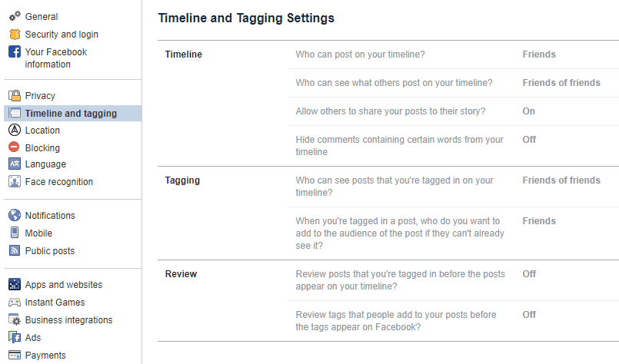Screen dimensions: 619x364
Task: Click the Location icon in sidebar
Action: (14, 131)
